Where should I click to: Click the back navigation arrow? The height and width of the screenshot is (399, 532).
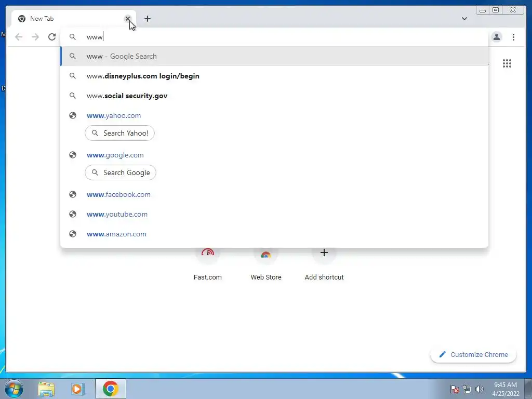tap(19, 37)
